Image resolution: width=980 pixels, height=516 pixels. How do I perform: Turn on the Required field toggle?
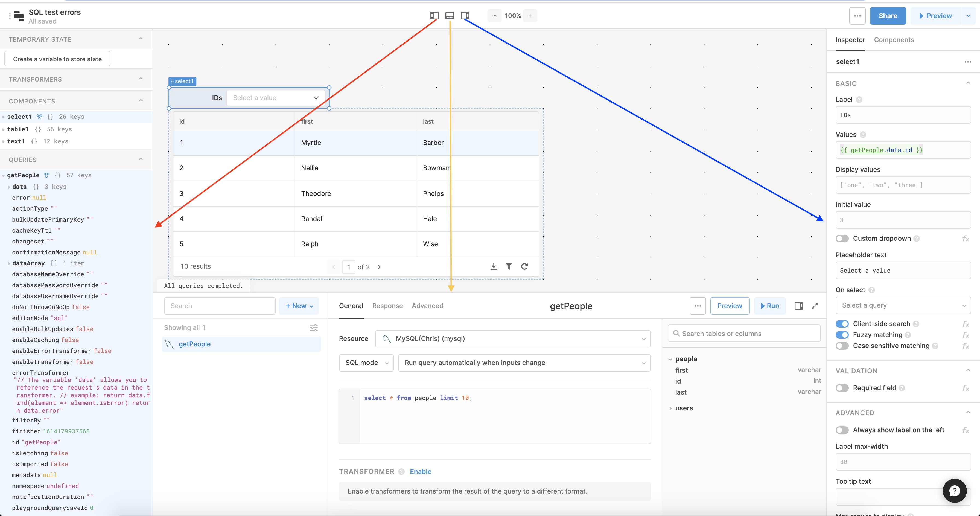[842, 388]
